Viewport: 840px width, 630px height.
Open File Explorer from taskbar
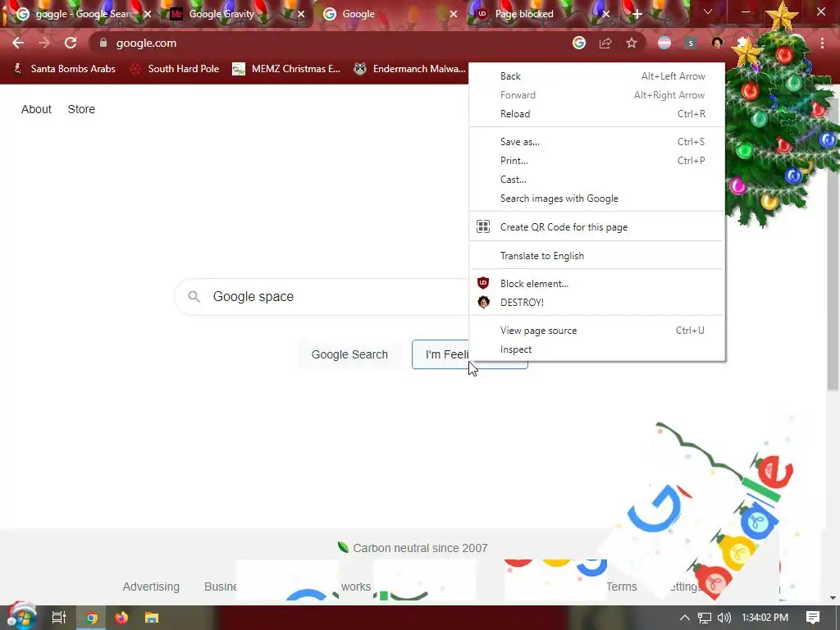click(x=152, y=618)
